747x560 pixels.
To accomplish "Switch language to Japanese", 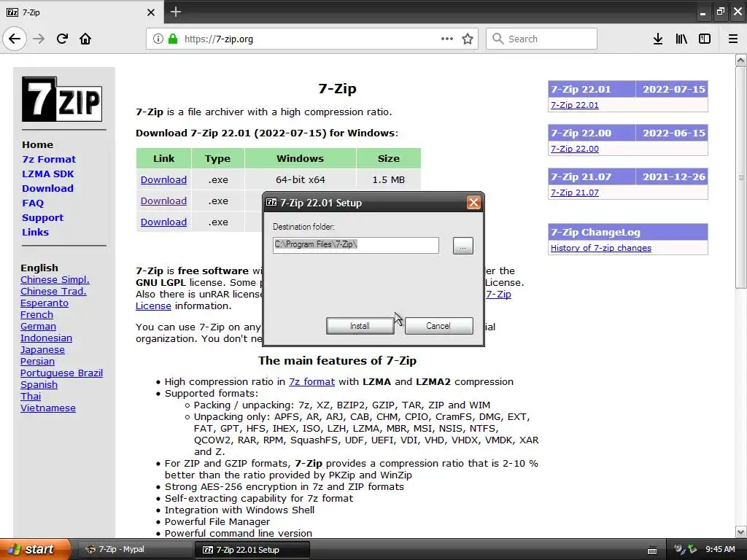I will coord(42,349).
